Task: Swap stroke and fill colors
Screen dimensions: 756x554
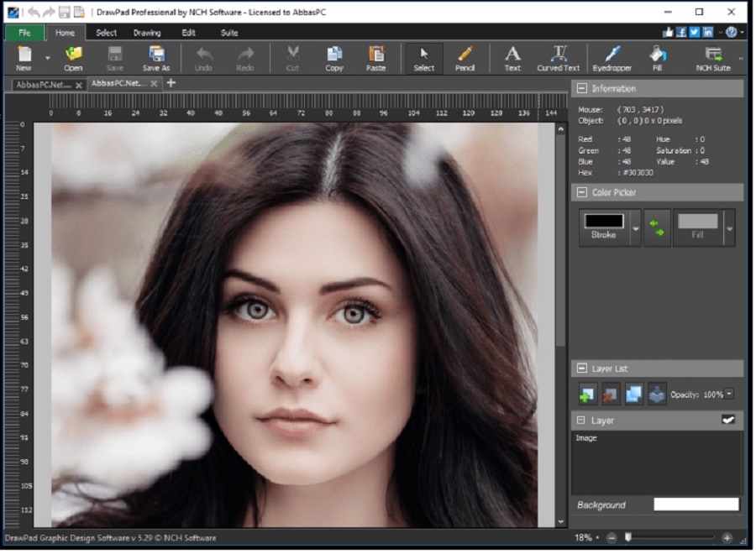Action: coord(659,227)
